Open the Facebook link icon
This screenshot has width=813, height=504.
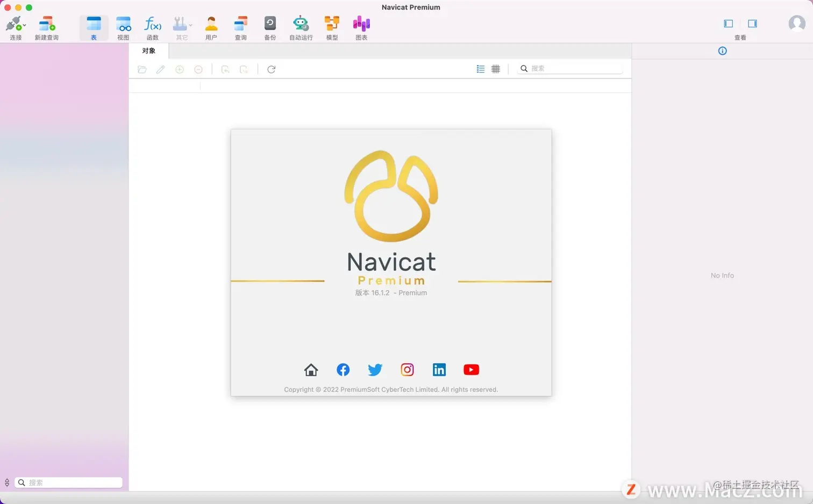coord(343,370)
